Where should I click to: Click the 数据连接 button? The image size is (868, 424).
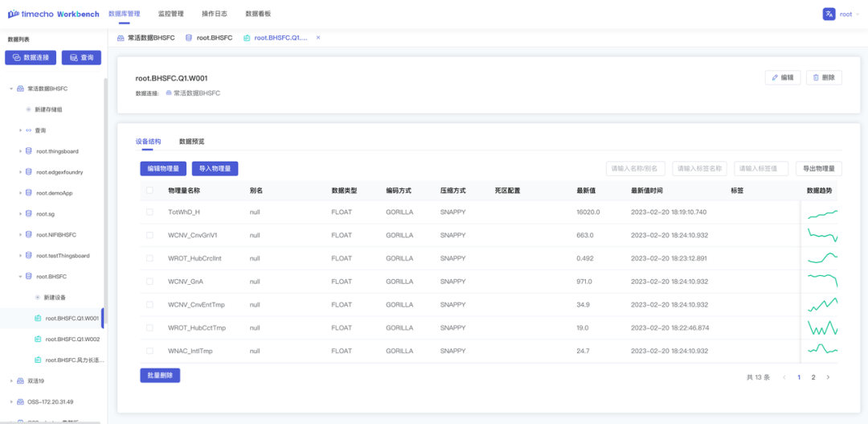(31, 58)
